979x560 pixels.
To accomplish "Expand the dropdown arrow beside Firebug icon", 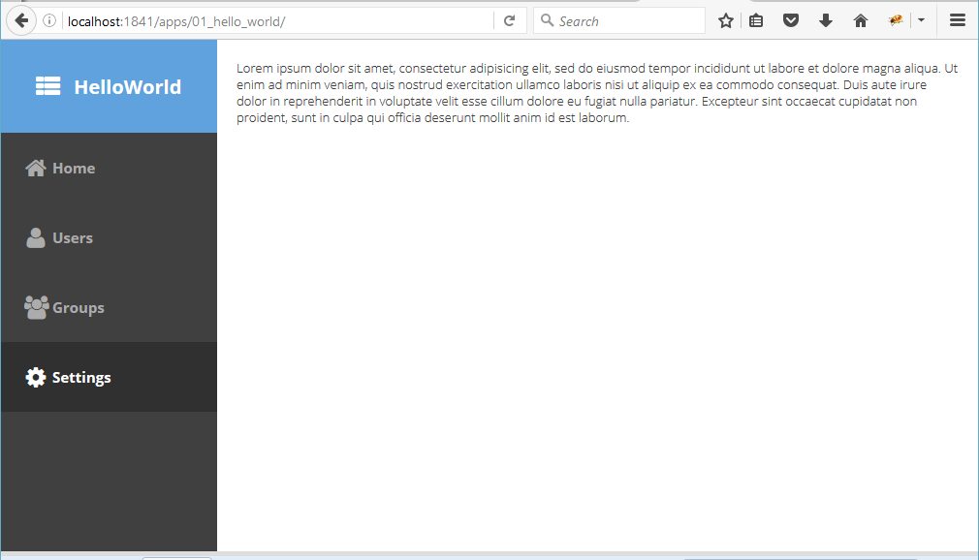I will coord(921,20).
